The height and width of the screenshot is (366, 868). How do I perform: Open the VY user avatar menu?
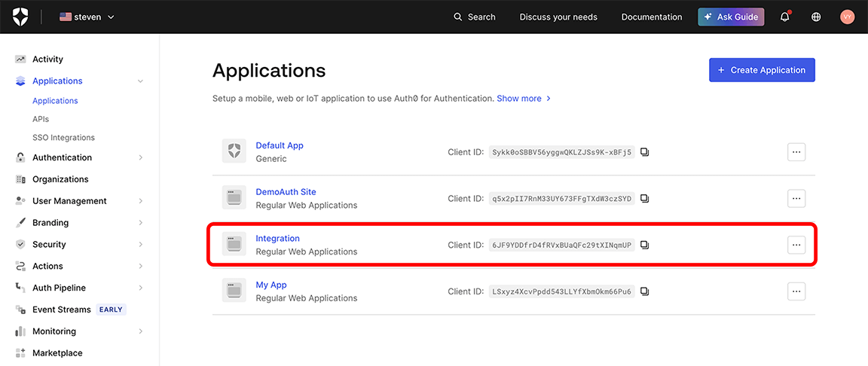click(848, 17)
